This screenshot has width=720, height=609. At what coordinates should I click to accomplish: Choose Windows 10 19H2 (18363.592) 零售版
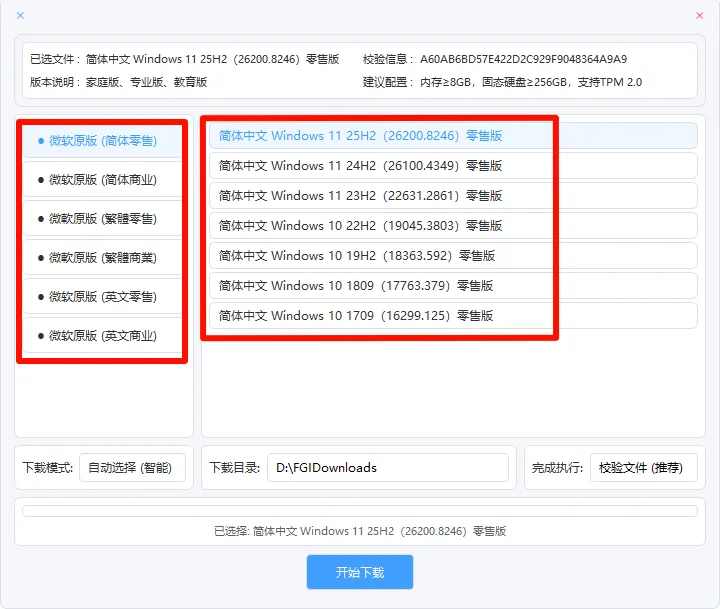(453, 255)
